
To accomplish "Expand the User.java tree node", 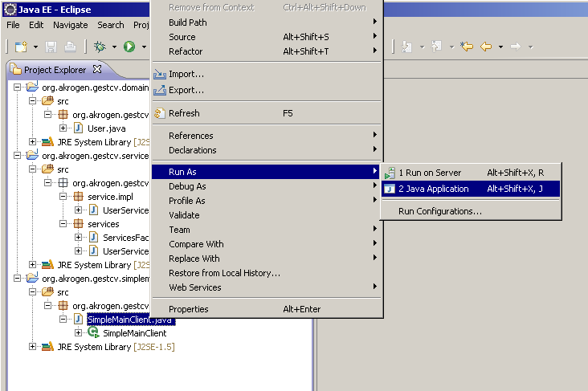I will point(63,128).
